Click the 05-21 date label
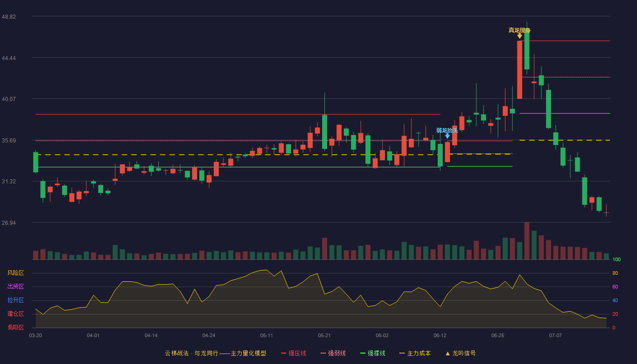The image size is (637, 364). coord(324,335)
